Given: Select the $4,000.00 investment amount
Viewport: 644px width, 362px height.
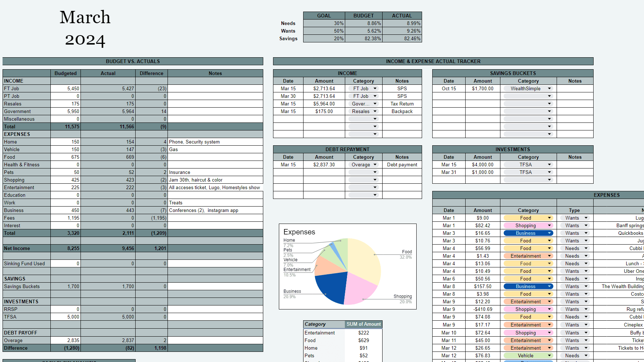Looking at the screenshot, I should pos(483,165).
